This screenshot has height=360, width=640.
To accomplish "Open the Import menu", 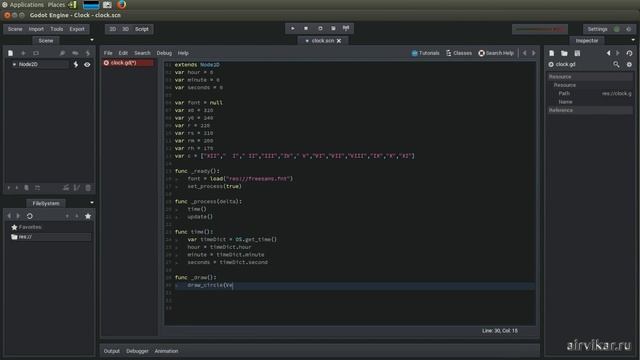I will click(36, 29).
